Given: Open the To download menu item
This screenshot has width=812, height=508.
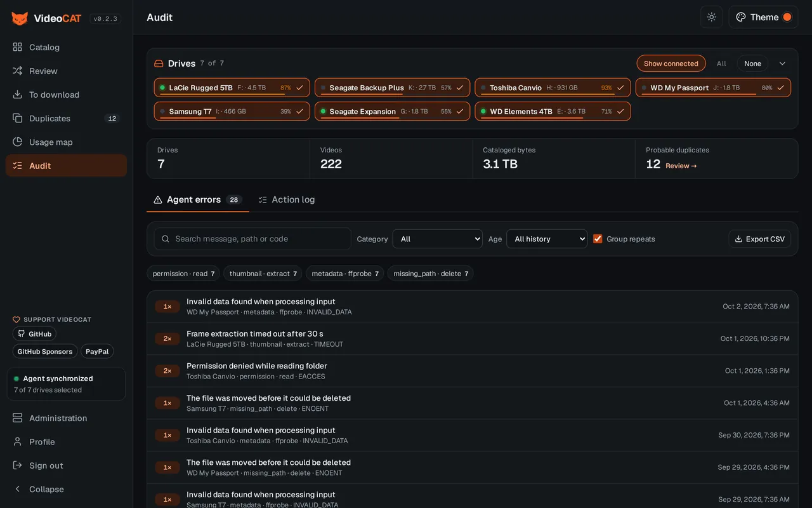Looking at the screenshot, I should (66, 95).
